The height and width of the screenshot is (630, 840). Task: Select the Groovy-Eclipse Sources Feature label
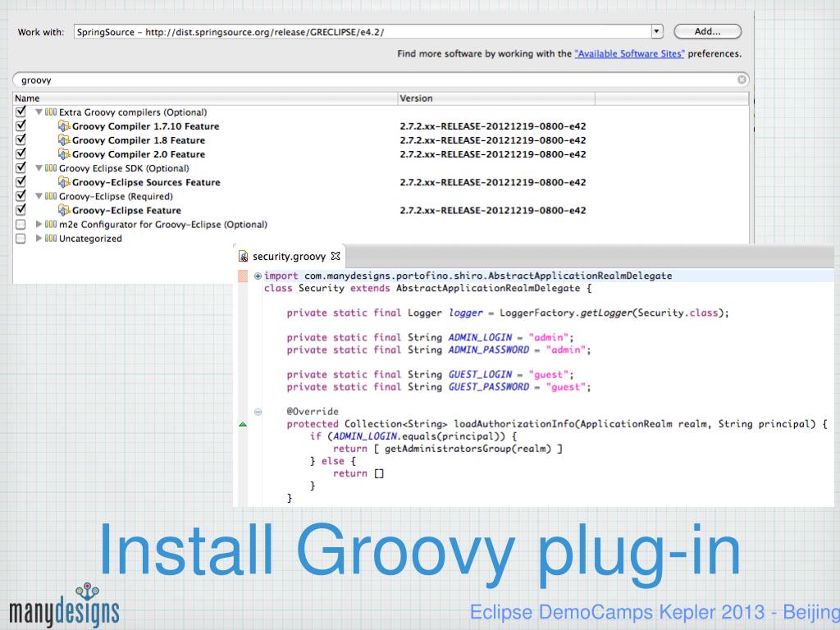click(x=146, y=182)
